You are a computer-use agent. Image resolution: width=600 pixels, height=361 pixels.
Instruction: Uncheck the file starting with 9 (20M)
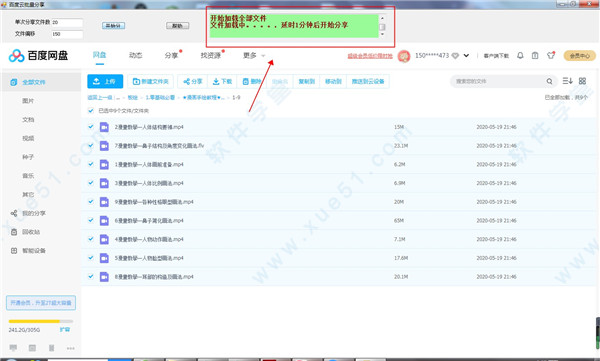[91, 201]
